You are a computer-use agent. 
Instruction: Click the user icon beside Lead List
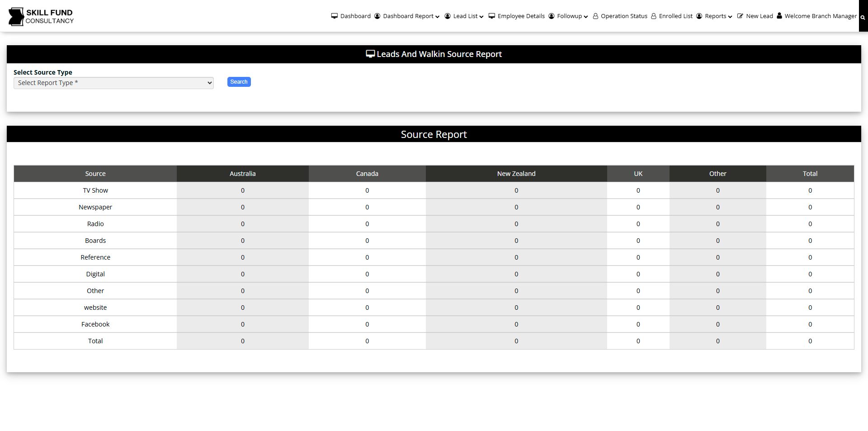448,16
